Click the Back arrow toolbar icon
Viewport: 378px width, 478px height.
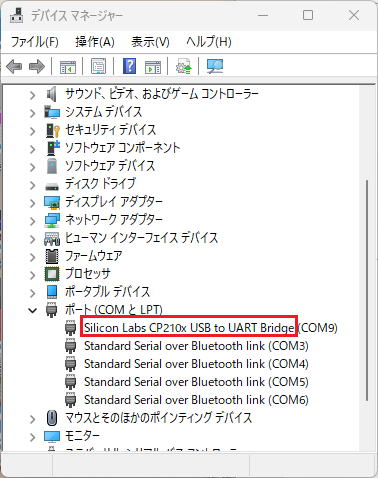(14, 66)
